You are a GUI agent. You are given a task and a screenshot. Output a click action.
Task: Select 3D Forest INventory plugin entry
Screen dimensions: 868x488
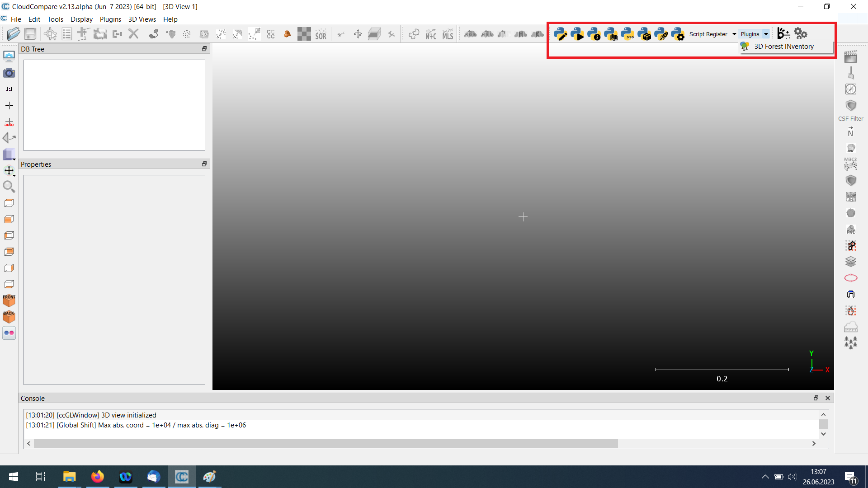[783, 47]
